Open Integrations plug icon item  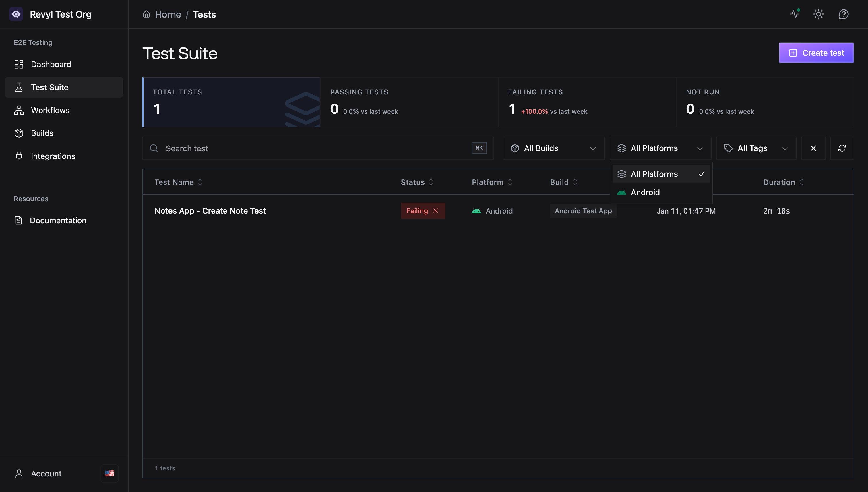tap(53, 156)
